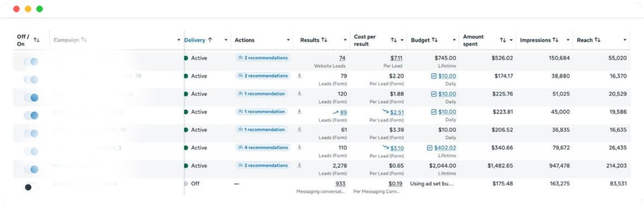Viewport: 644px width, 208px height.
Task: Toggle off the campaign with 79 leads
Action: 31,79
